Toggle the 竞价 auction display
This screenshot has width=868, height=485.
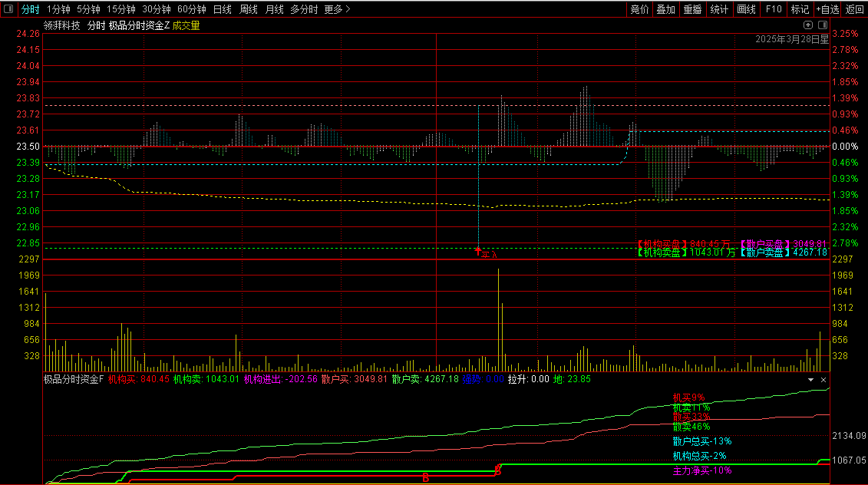tap(639, 9)
